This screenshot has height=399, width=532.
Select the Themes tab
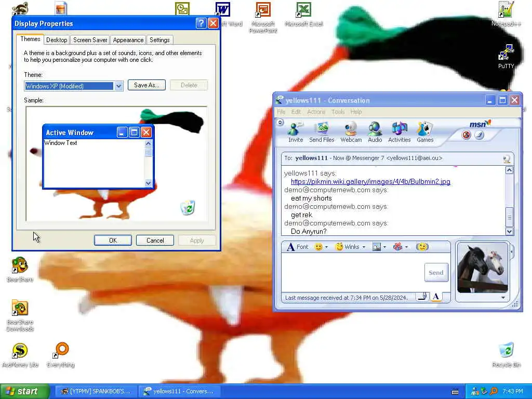tap(30, 39)
